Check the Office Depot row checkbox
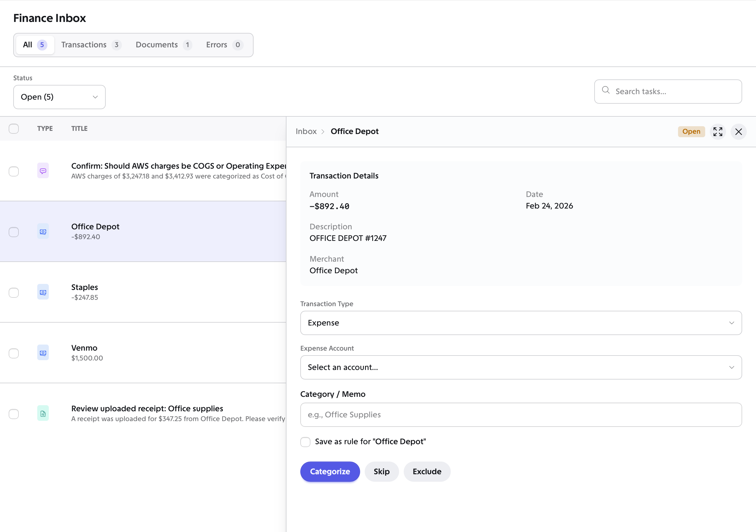This screenshot has width=756, height=532. point(14,232)
